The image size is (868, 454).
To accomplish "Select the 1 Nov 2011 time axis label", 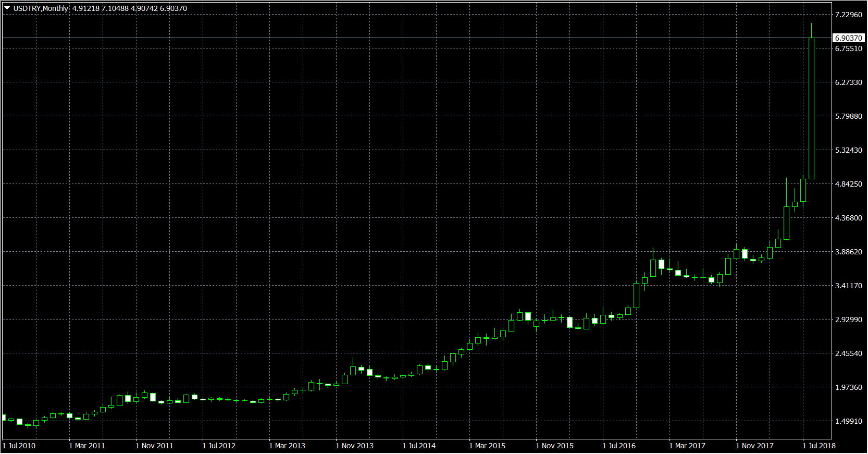I will 155,446.
